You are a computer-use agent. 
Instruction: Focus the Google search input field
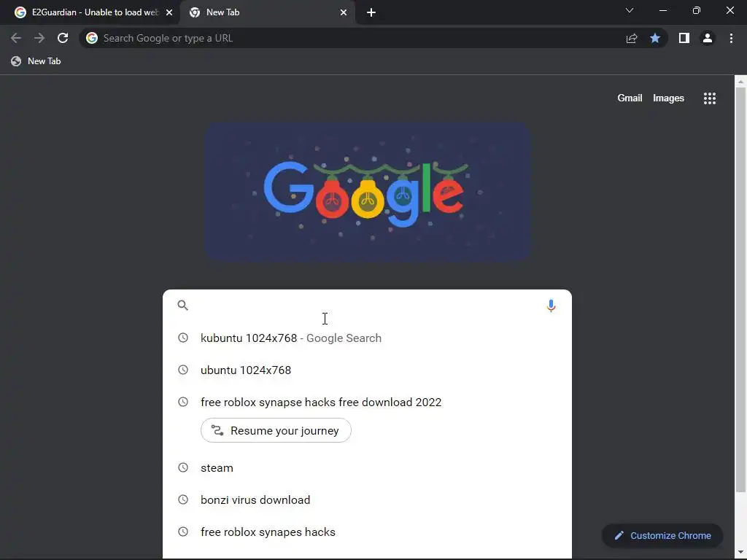click(x=367, y=306)
